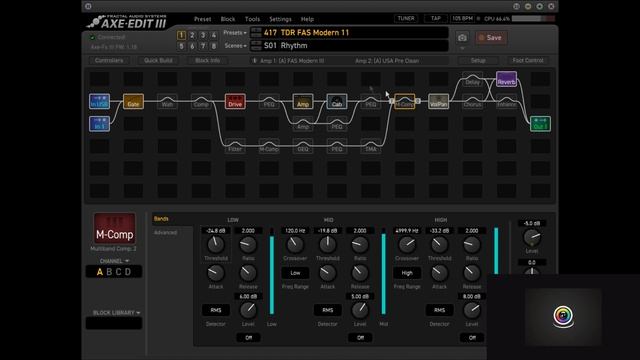Open the Controllers panel
The height and width of the screenshot is (360, 640).
[109, 60]
